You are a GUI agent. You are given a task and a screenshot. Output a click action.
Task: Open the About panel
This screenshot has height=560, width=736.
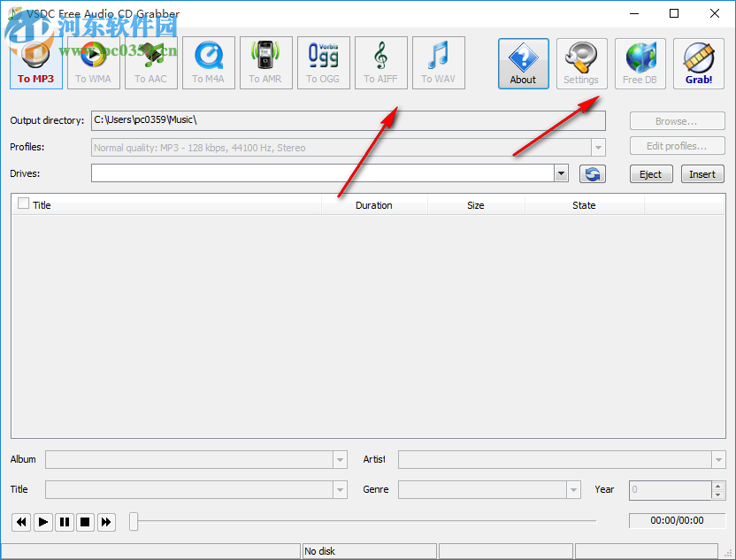523,62
